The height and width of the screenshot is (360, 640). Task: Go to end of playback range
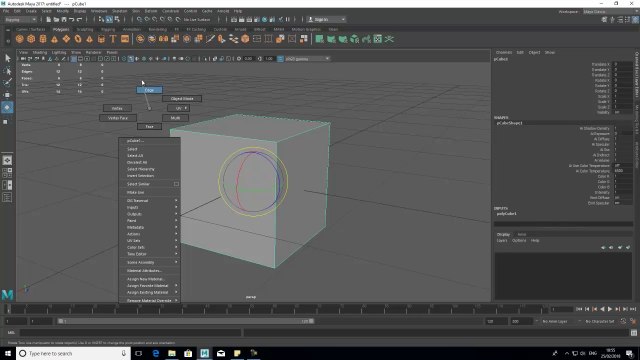(633, 309)
